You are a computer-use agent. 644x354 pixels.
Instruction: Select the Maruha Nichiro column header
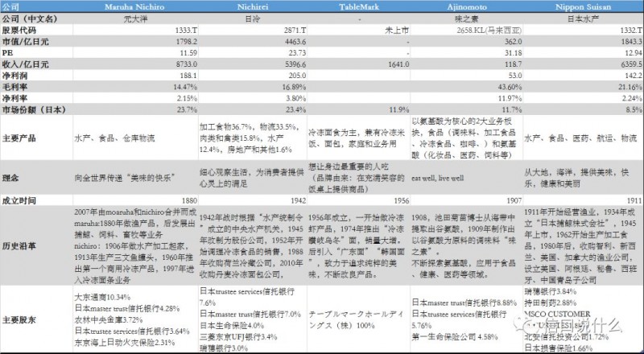click(134, 7)
